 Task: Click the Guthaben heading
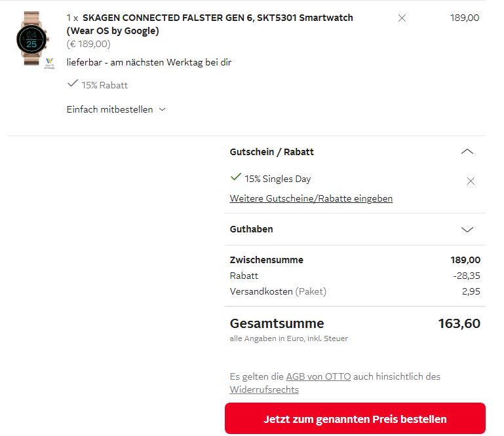[x=251, y=229]
